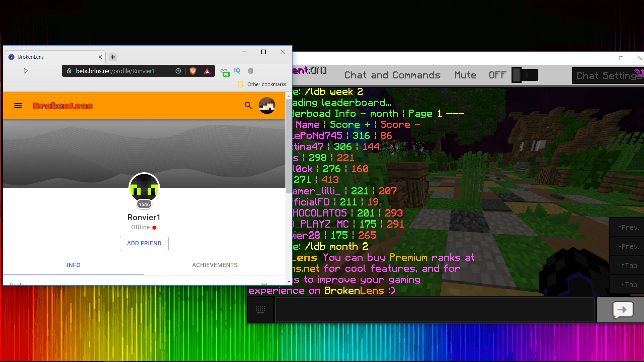
Task: Click the IQ extension icon
Action: [x=237, y=71]
